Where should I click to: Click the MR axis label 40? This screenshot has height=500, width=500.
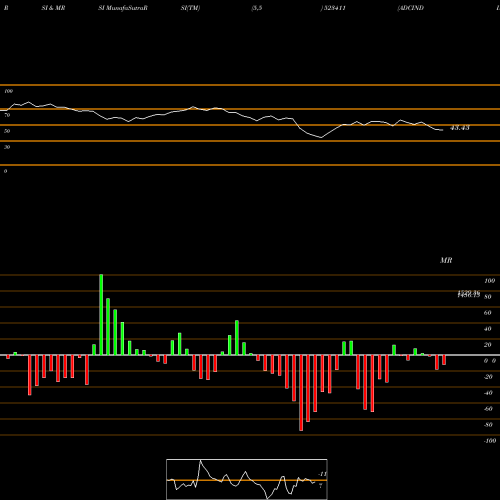(488, 329)
